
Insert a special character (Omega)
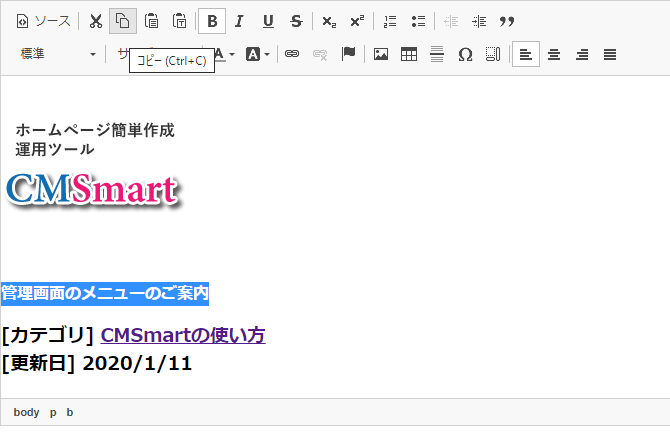(465, 54)
